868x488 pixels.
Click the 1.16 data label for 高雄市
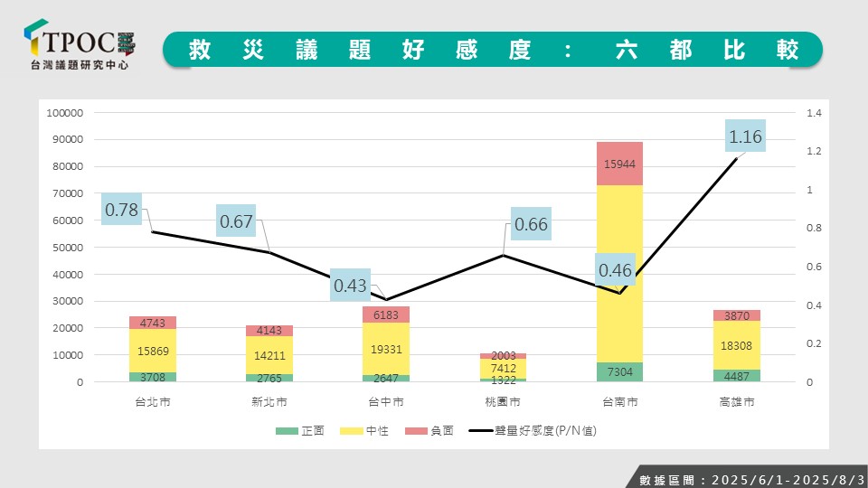pyautogui.click(x=746, y=137)
